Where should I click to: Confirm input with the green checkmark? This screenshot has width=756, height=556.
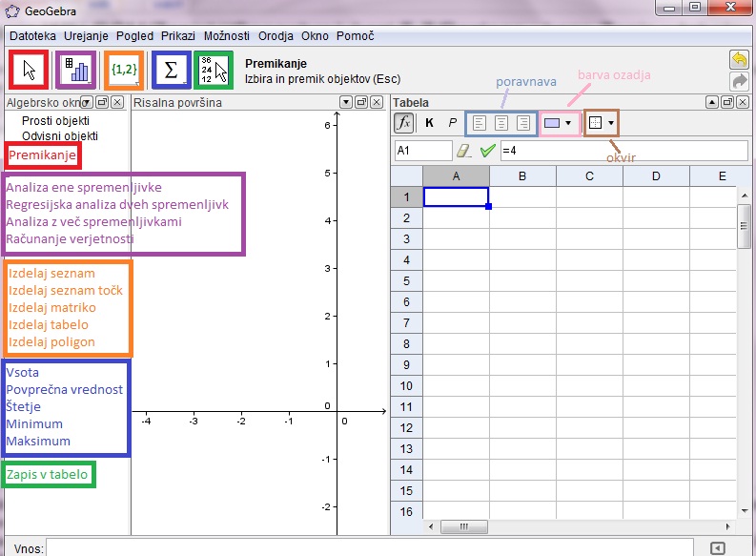pyautogui.click(x=488, y=151)
